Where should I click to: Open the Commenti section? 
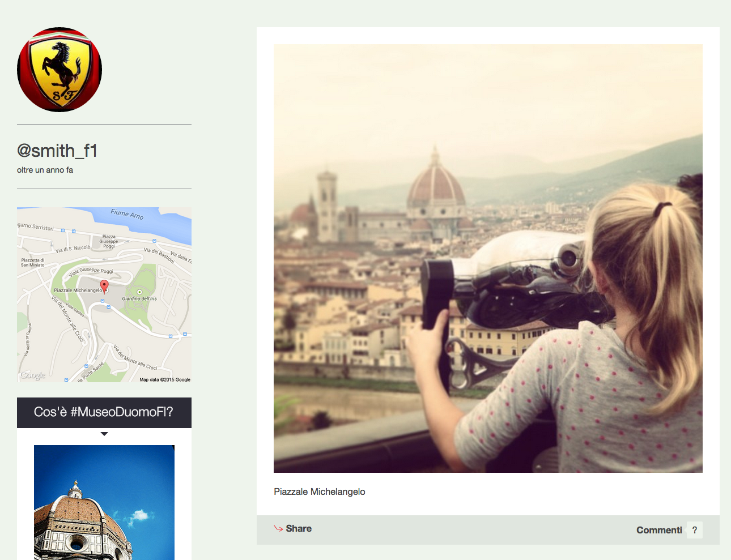[659, 530]
